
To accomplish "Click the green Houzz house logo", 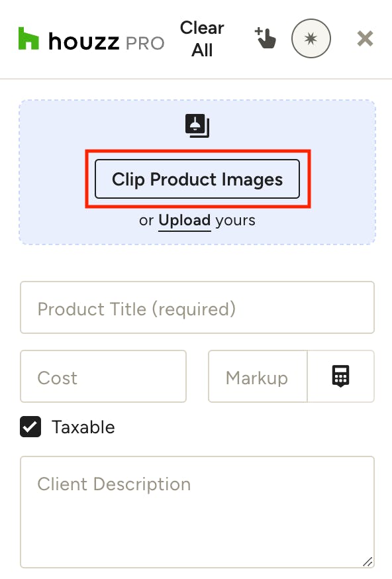I will [28, 38].
